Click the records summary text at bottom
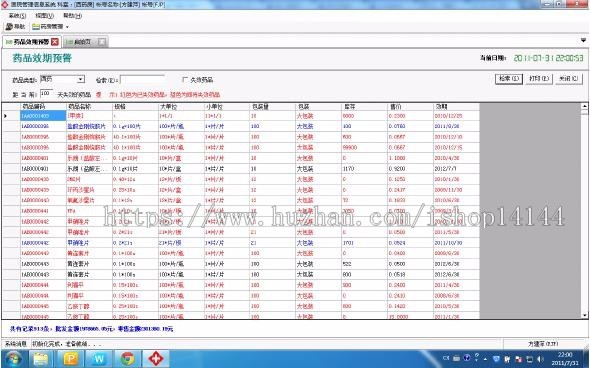This screenshot has height=368, width=590. [x=91, y=329]
